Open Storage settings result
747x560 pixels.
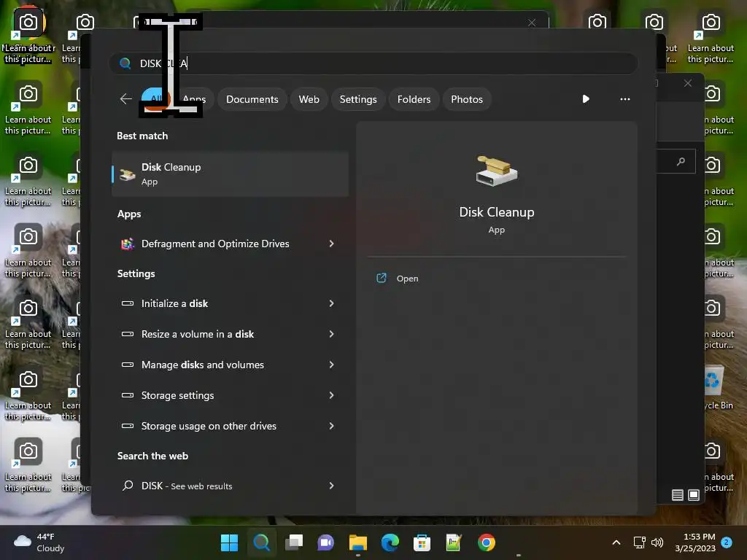coord(230,395)
